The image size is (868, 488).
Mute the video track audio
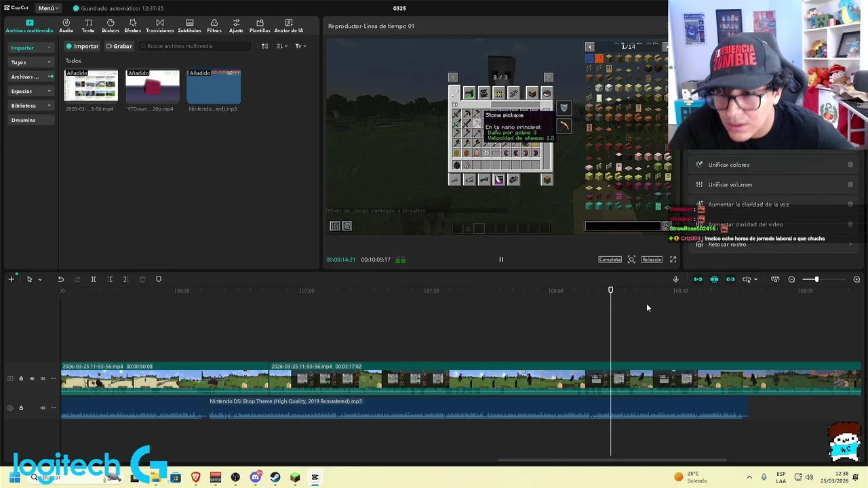(x=43, y=379)
